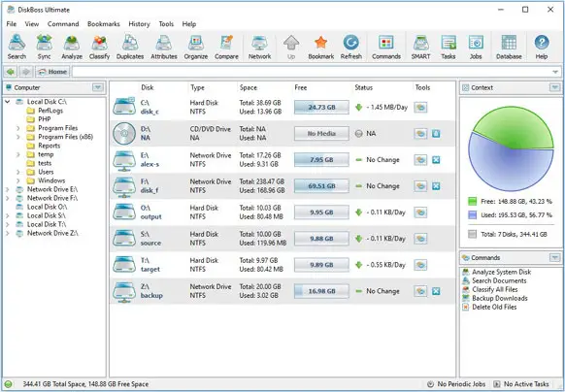Image resolution: width=565 pixels, height=392 pixels.
Task: Click the 24.73 GB free space bar
Action: tap(321, 108)
